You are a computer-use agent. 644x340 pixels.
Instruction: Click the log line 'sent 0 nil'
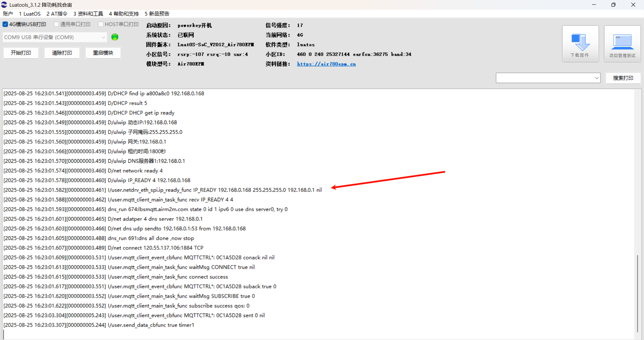(134, 315)
